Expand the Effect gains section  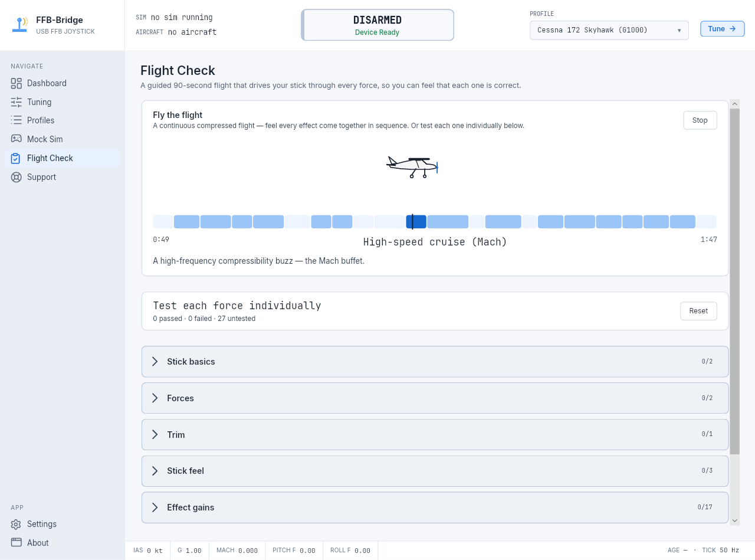click(x=435, y=507)
